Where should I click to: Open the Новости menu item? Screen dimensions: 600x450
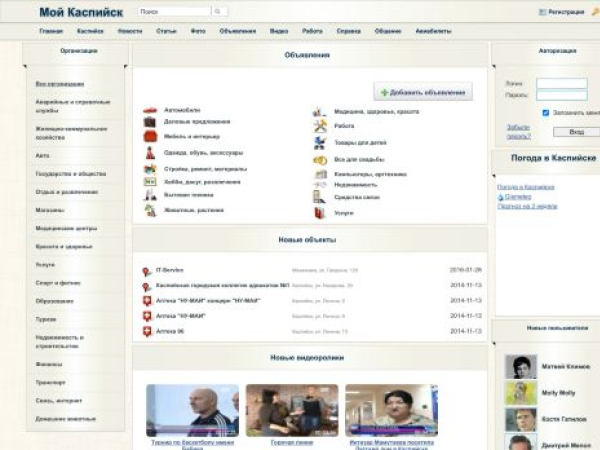[x=130, y=31]
